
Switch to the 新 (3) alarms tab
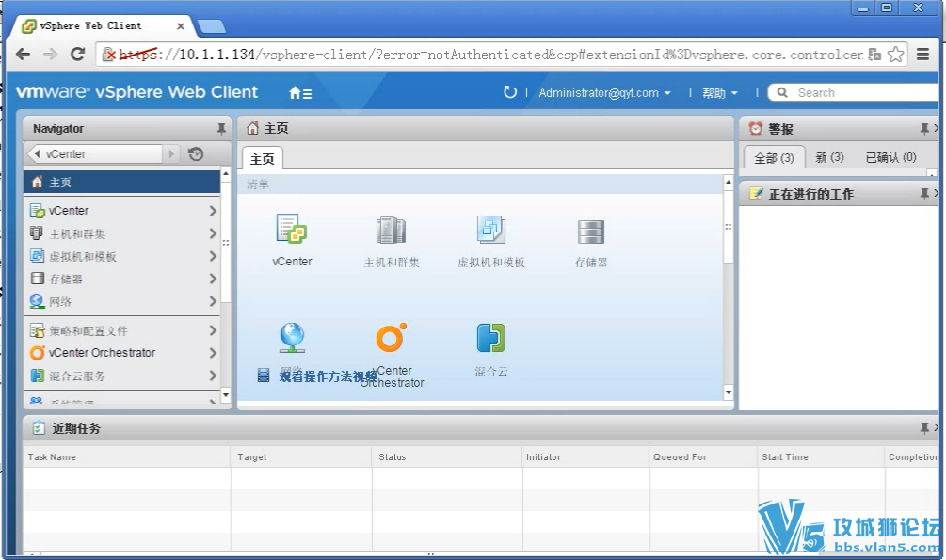pyautogui.click(x=829, y=157)
